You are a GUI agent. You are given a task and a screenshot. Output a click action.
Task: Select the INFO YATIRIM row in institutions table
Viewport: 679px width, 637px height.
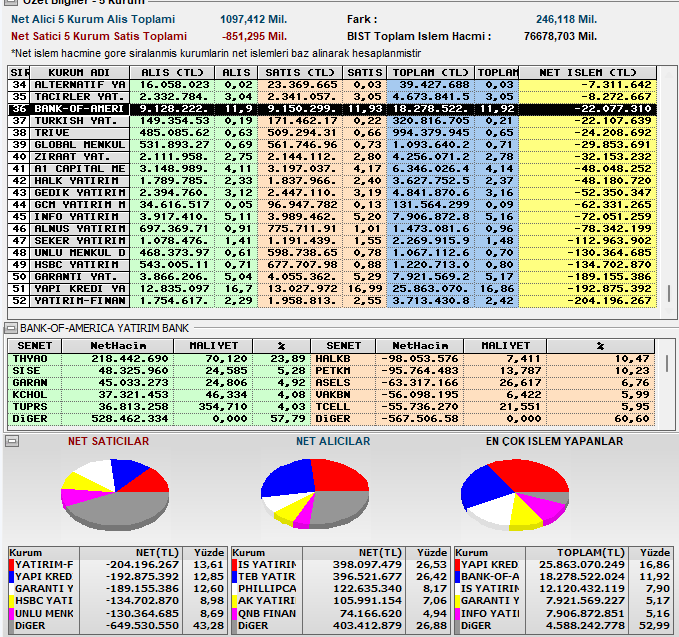pyautogui.click(x=332, y=217)
